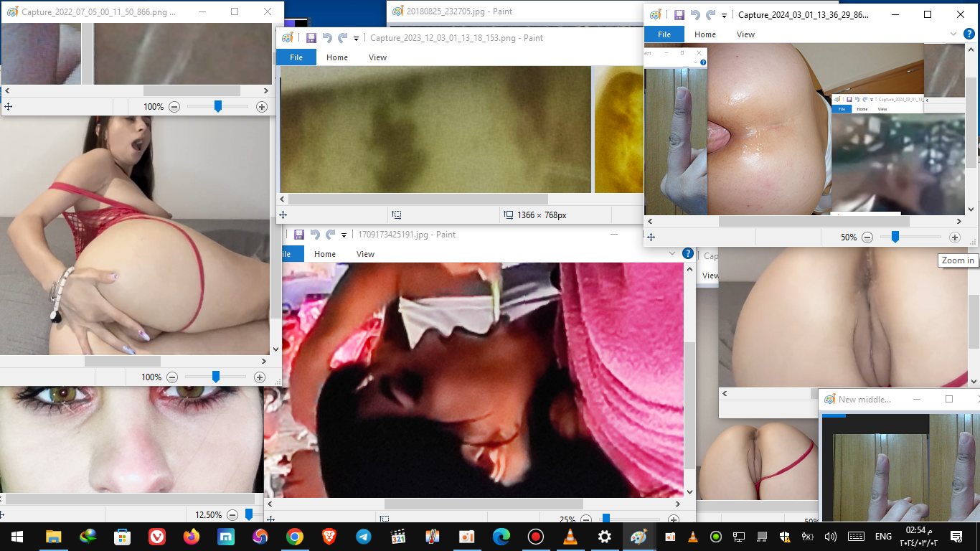Click Save icon in 1709173425191.jpg Paint window
The width and height of the screenshot is (980, 551).
299,235
